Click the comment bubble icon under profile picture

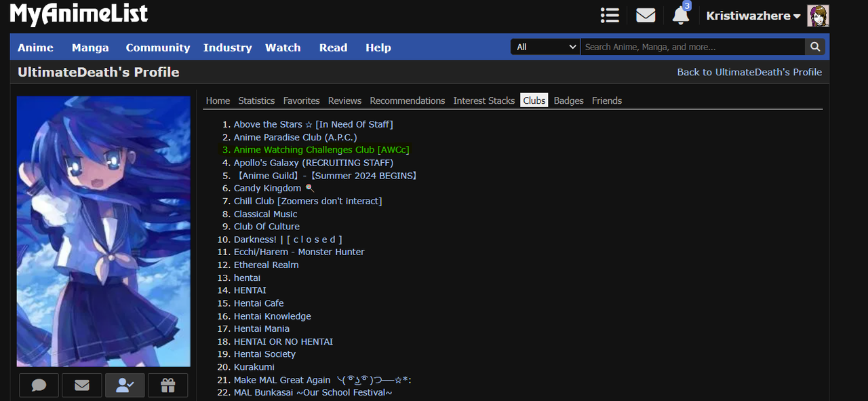pos(39,385)
